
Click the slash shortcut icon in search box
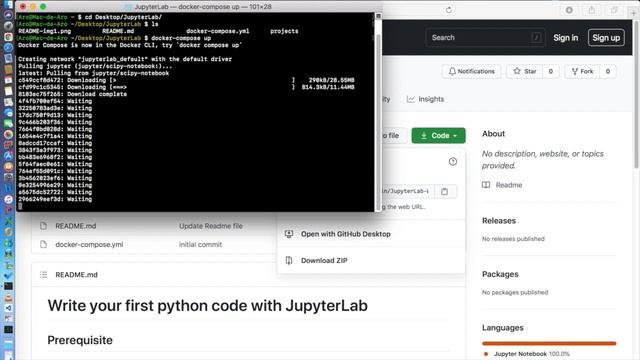[536, 38]
